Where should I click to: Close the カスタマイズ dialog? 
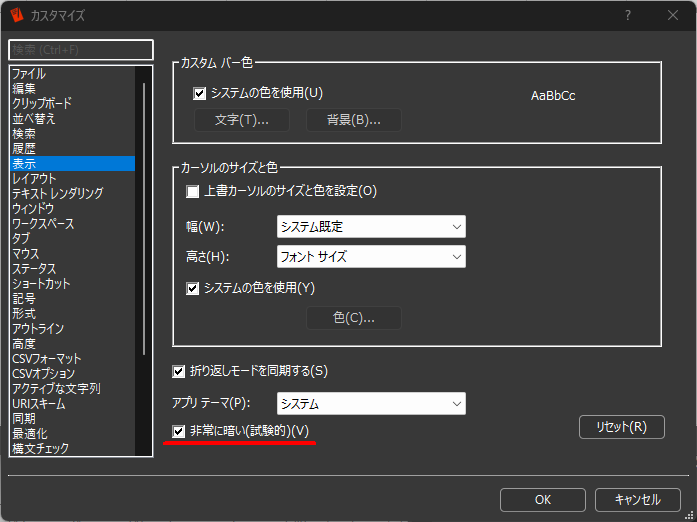click(673, 15)
